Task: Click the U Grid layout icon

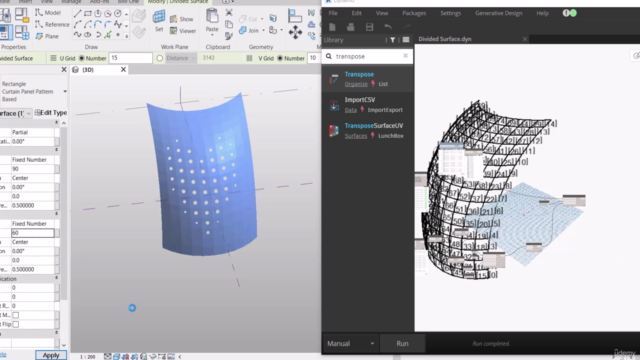Action: point(53,58)
